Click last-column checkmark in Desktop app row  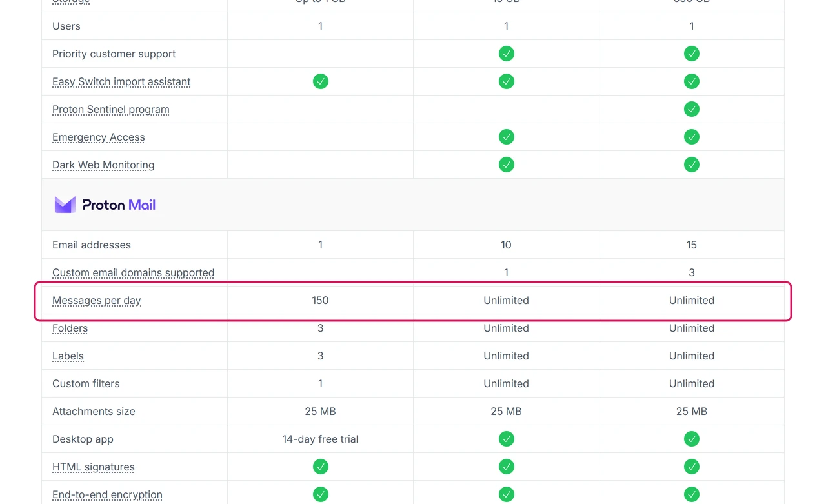coord(692,439)
